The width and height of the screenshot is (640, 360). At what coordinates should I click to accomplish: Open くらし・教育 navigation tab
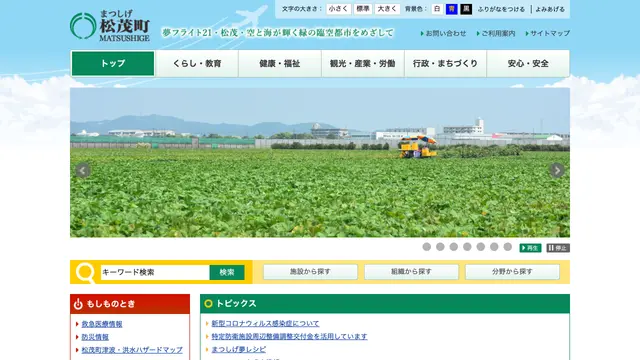pyautogui.click(x=197, y=63)
